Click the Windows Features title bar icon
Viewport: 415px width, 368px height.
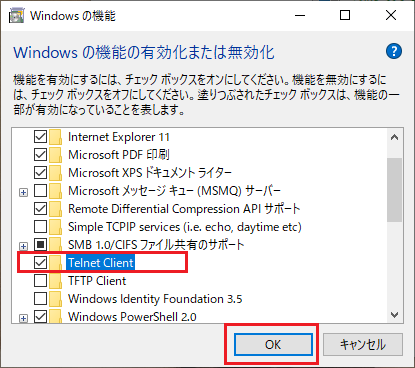pos(16,16)
